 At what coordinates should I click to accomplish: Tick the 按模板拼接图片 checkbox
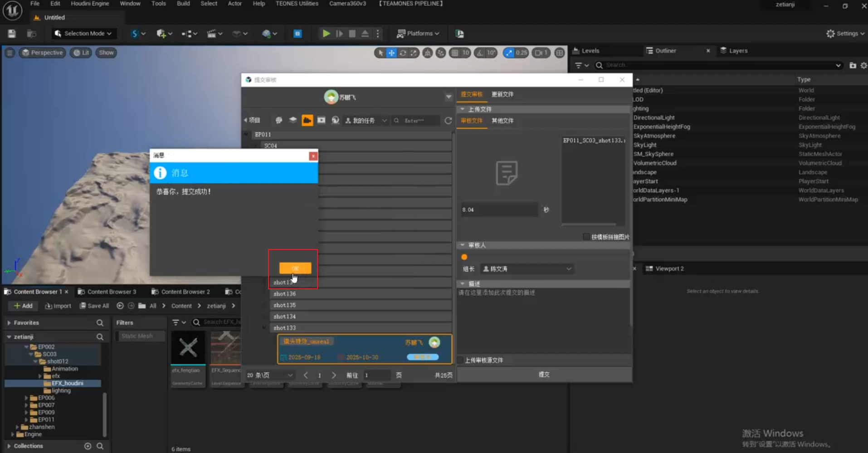point(586,237)
